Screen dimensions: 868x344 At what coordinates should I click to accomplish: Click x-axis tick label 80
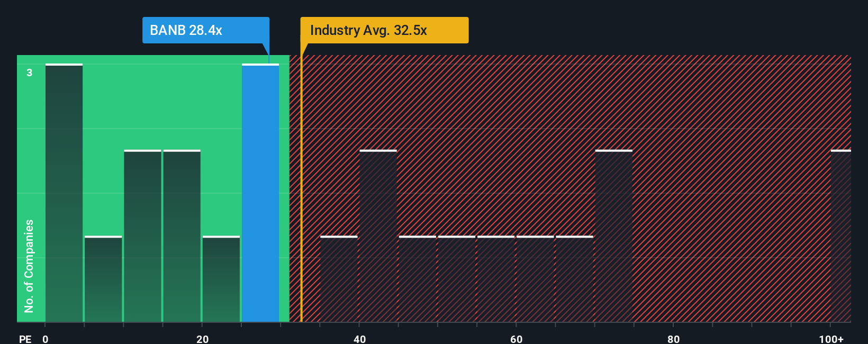point(673,339)
